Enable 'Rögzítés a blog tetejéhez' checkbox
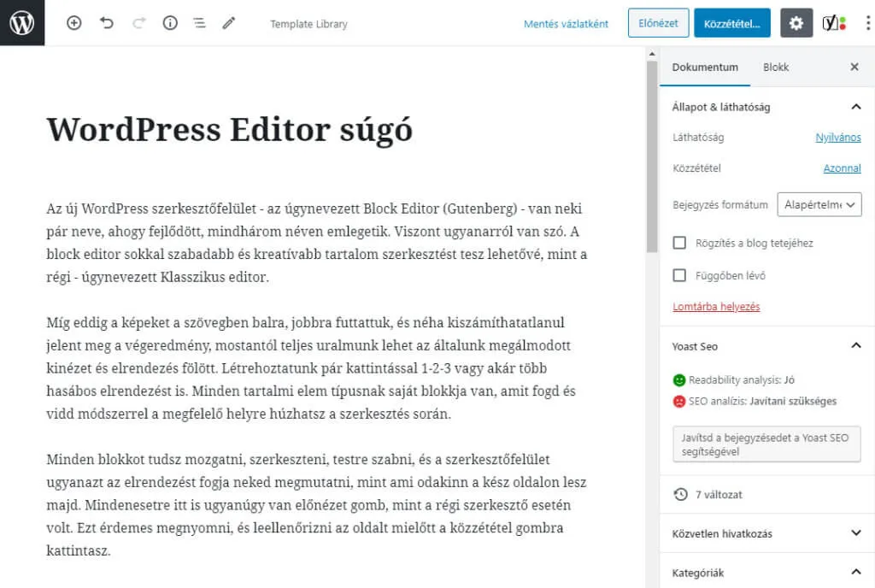The height and width of the screenshot is (588, 875). (x=679, y=243)
